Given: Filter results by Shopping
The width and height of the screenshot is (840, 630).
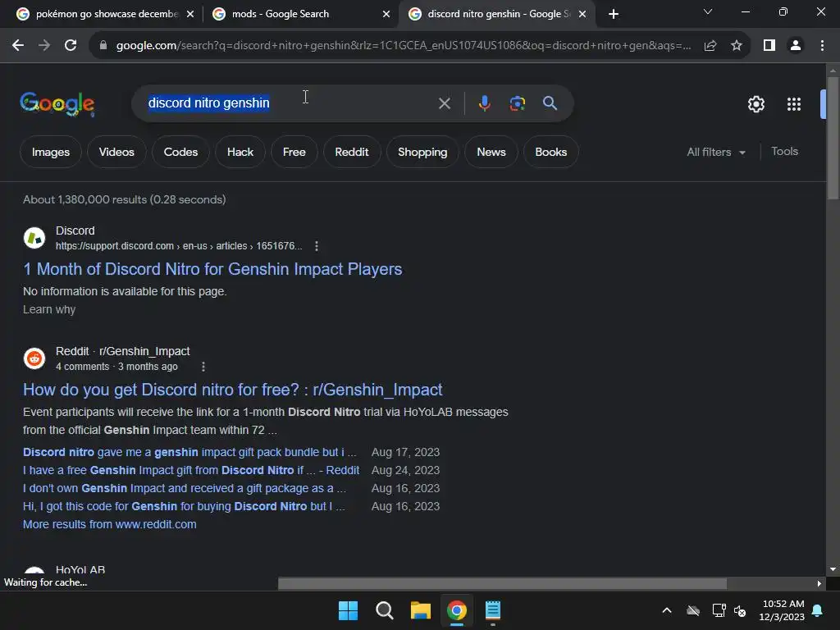Looking at the screenshot, I should [422, 152].
